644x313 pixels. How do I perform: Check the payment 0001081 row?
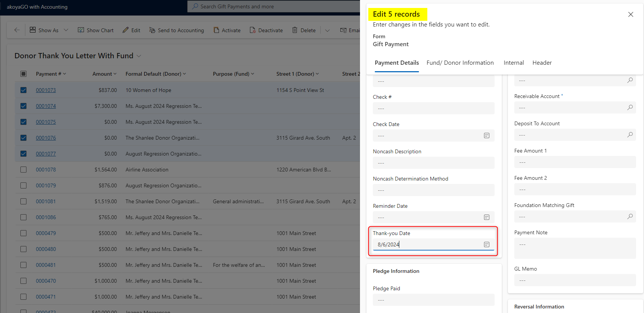[x=23, y=201]
